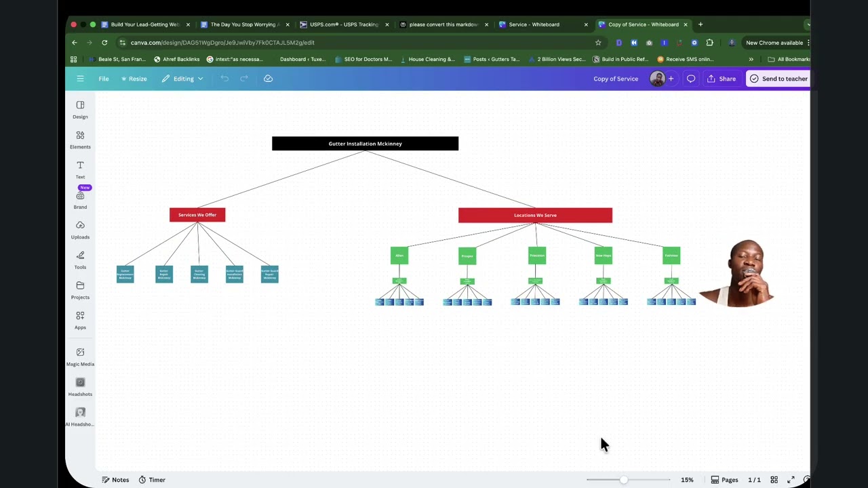Open the Magic Media app in sidebar
This screenshot has width=868, height=488.
click(x=80, y=357)
